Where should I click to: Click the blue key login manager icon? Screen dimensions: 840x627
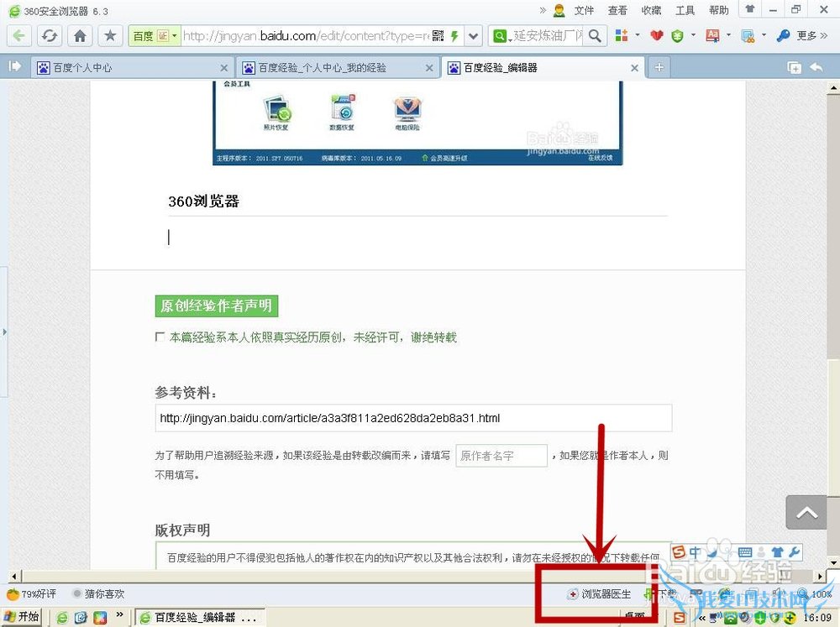783,36
